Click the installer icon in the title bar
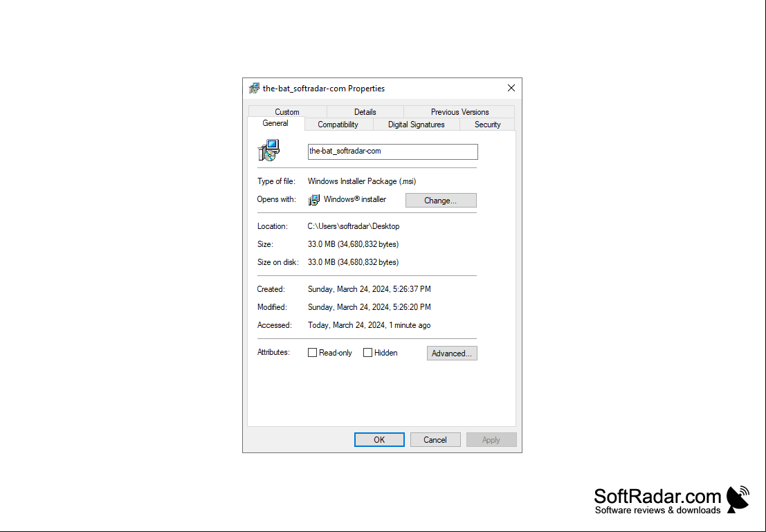 pos(254,89)
